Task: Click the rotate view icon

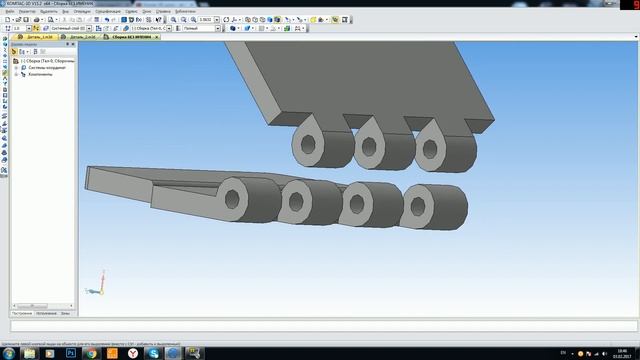Action: pos(226,20)
